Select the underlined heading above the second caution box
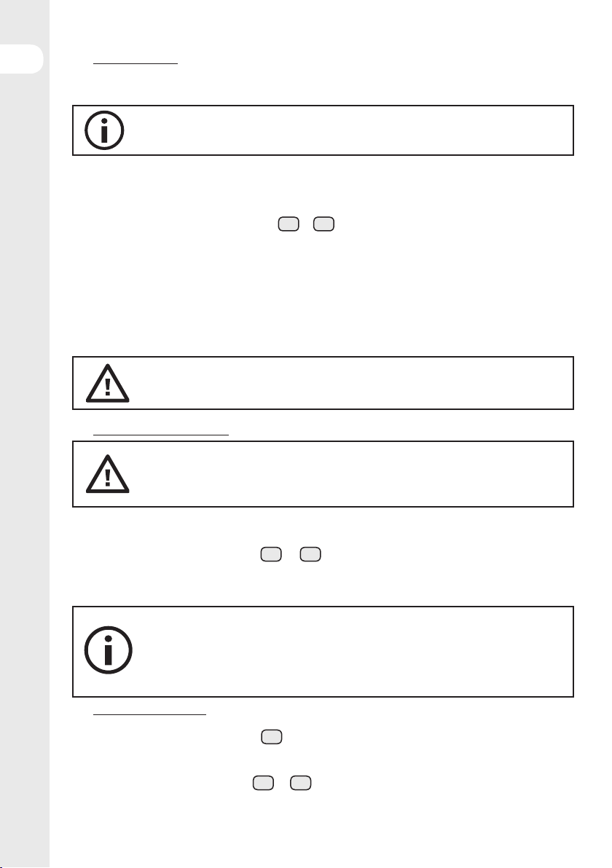The height and width of the screenshot is (868, 612). click(x=161, y=435)
